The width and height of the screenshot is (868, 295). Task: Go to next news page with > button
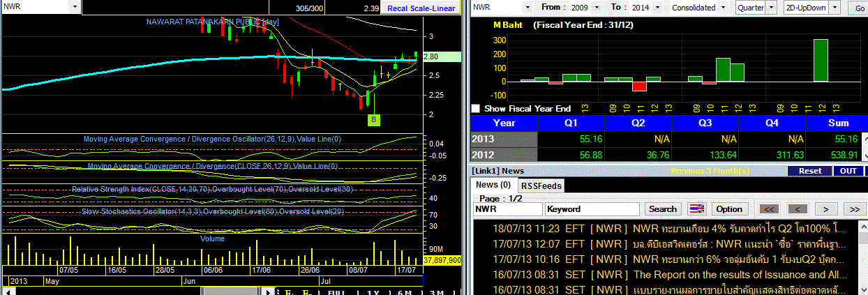(825, 209)
